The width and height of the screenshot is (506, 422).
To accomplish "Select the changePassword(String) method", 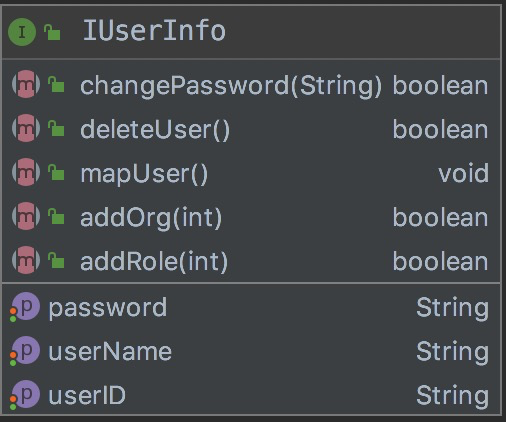I will point(231,86).
